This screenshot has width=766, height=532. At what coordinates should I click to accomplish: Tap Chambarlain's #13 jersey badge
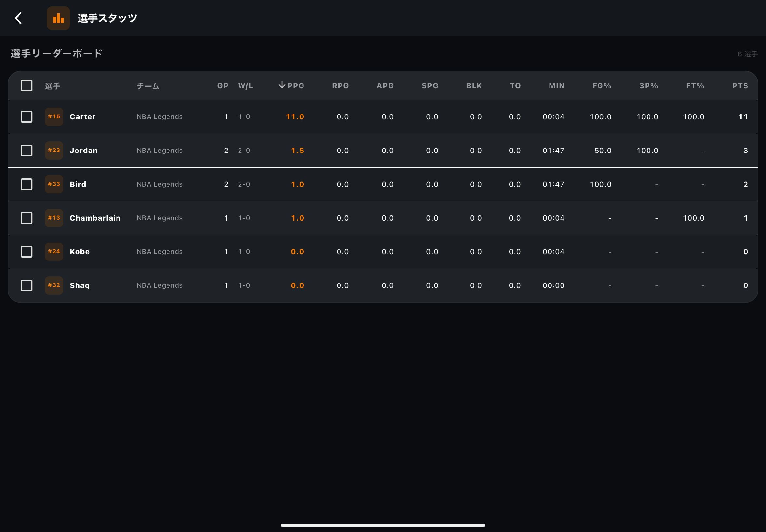pyautogui.click(x=54, y=218)
